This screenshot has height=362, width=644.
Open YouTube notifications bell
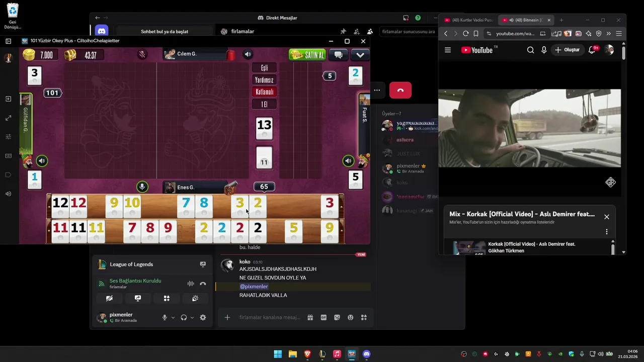click(x=592, y=50)
